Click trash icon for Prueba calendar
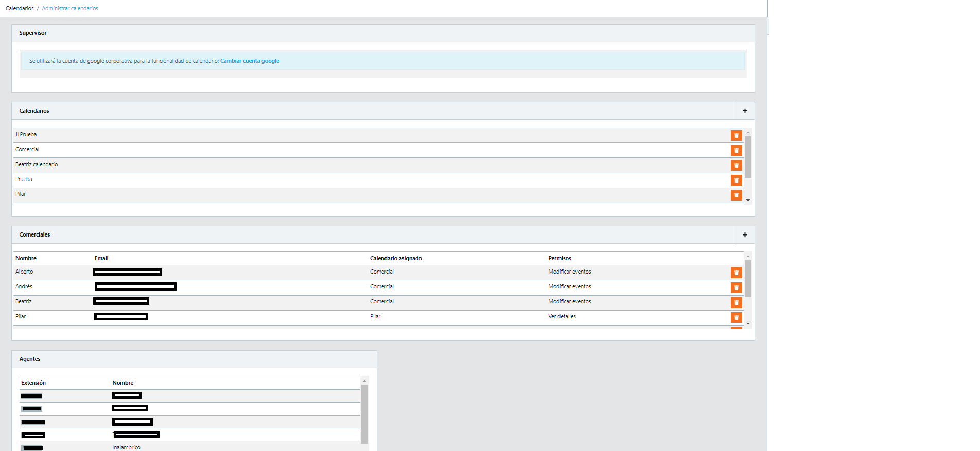The image size is (980, 451). pyautogui.click(x=736, y=180)
